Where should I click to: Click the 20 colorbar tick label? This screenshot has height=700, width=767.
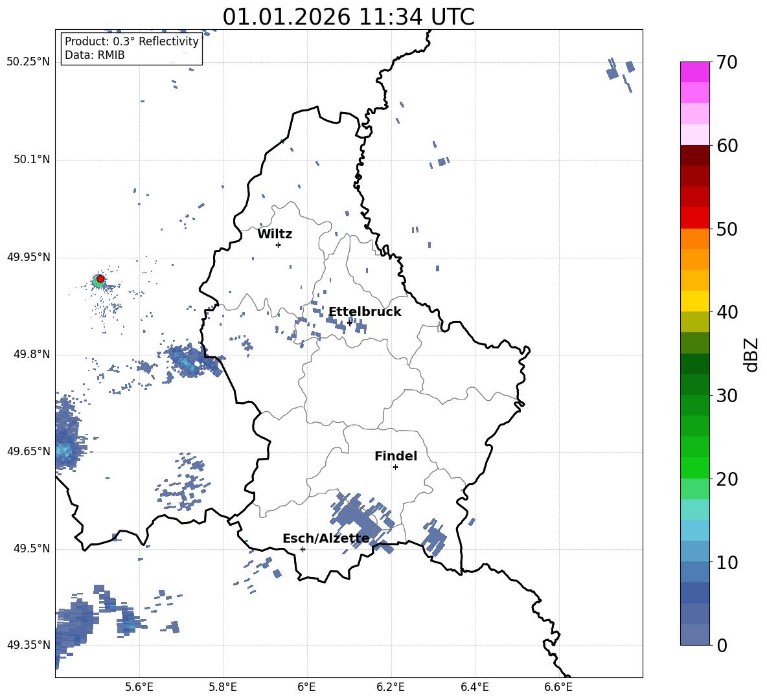point(727,479)
